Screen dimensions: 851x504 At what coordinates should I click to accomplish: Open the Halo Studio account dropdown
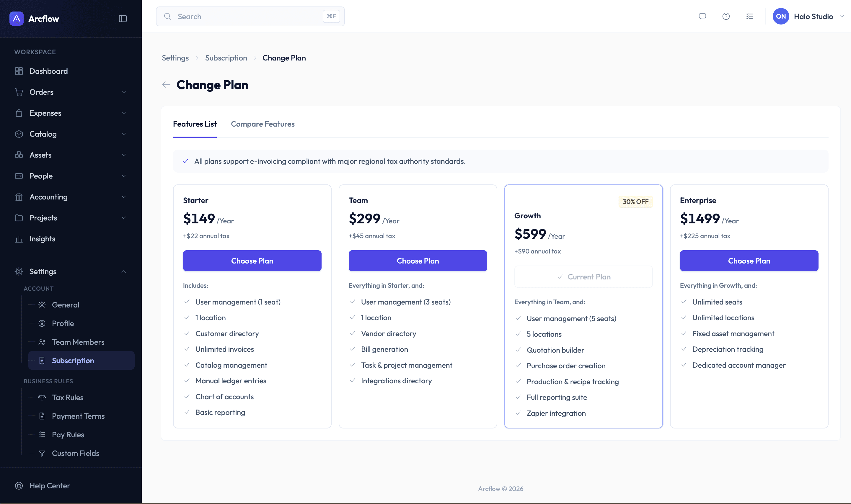808,16
